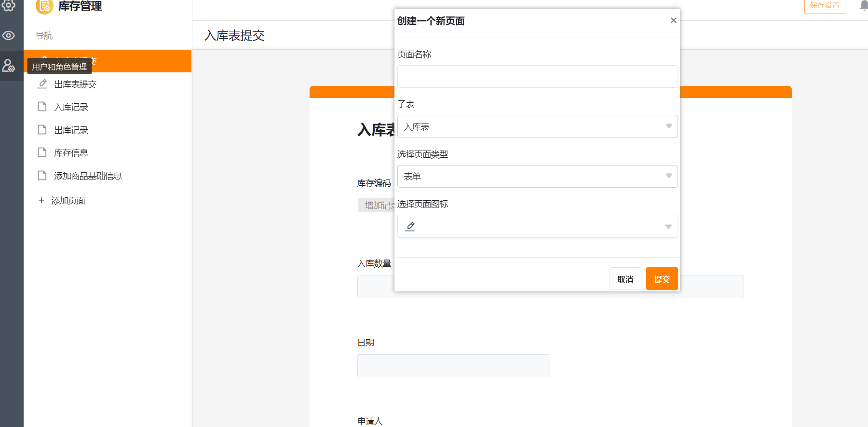
Task: Click the 保存设置 button
Action: pyautogui.click(x=824, y=5)
